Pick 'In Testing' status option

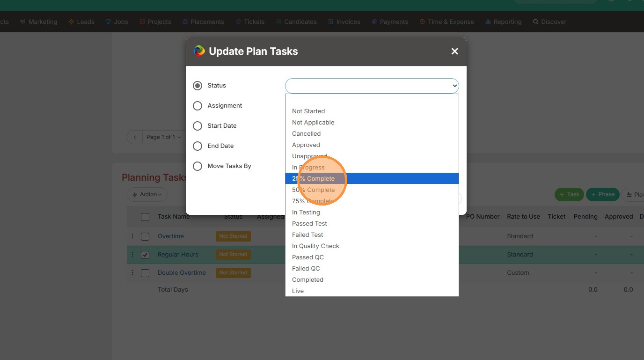(x=372, y=212)
